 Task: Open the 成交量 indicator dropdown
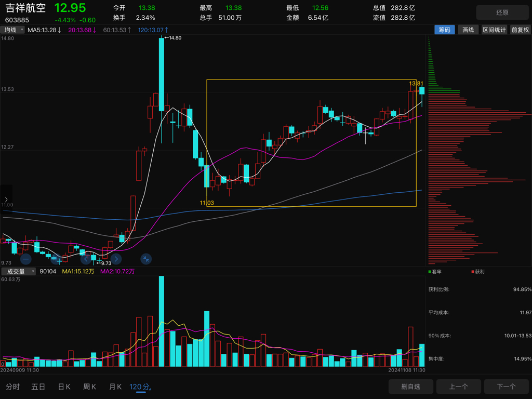pyautogui.click(x=18, y=271)
